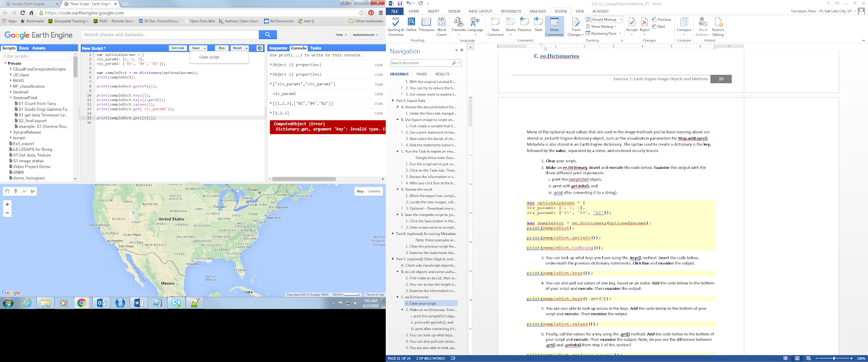
Task: Switch map to Map view
Action: pos(360,191)
